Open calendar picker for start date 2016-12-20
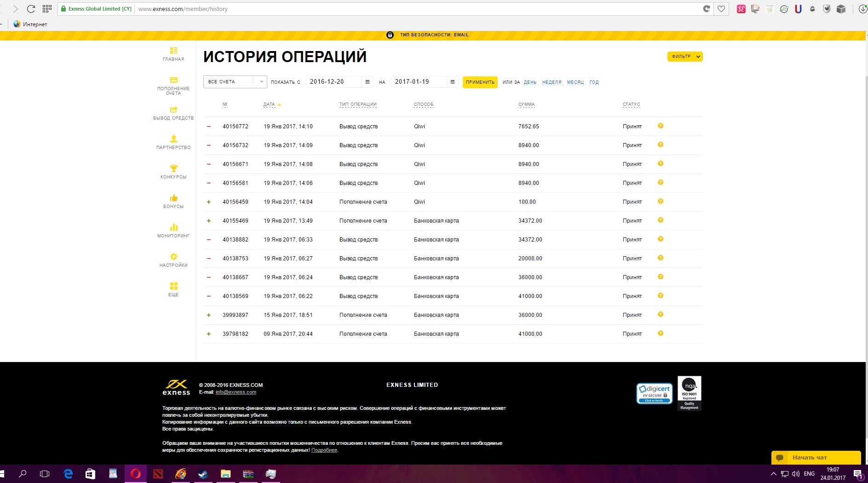The image size is (868, 483). [367, 82]
